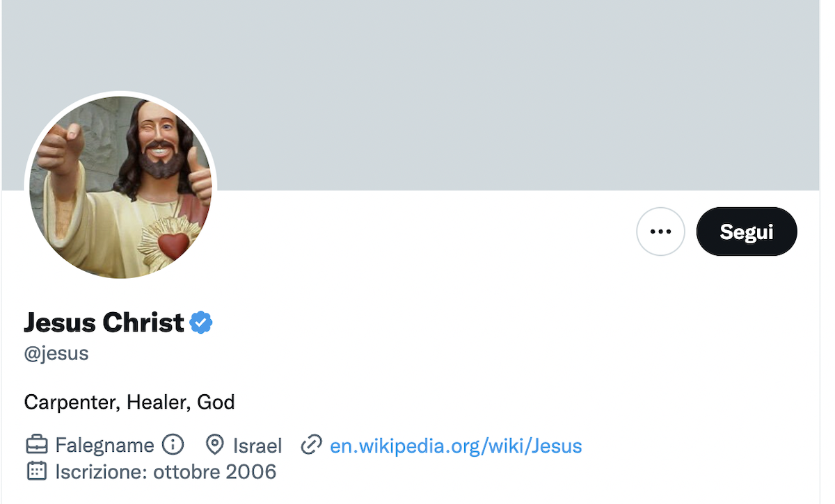Click the gray header banner

(487, 90)
